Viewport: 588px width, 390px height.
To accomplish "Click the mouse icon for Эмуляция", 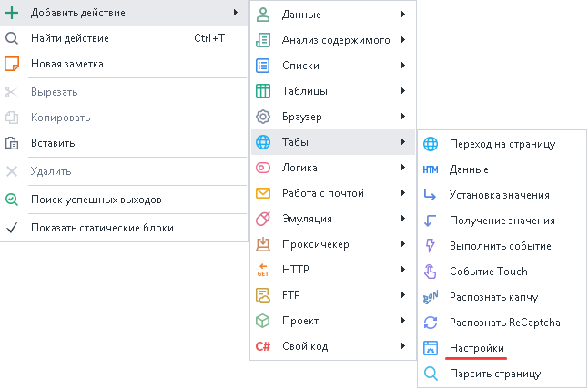I will (x=263, y=219).
